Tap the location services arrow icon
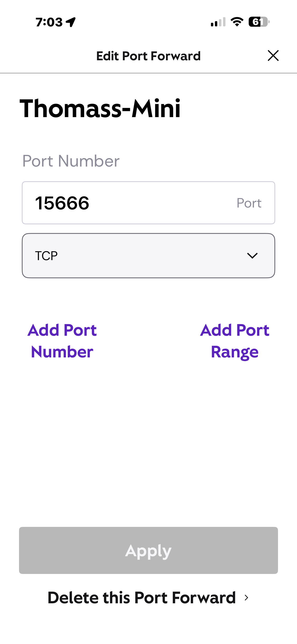The height and width of the screenshot is (644, 297). coord(71,22)
